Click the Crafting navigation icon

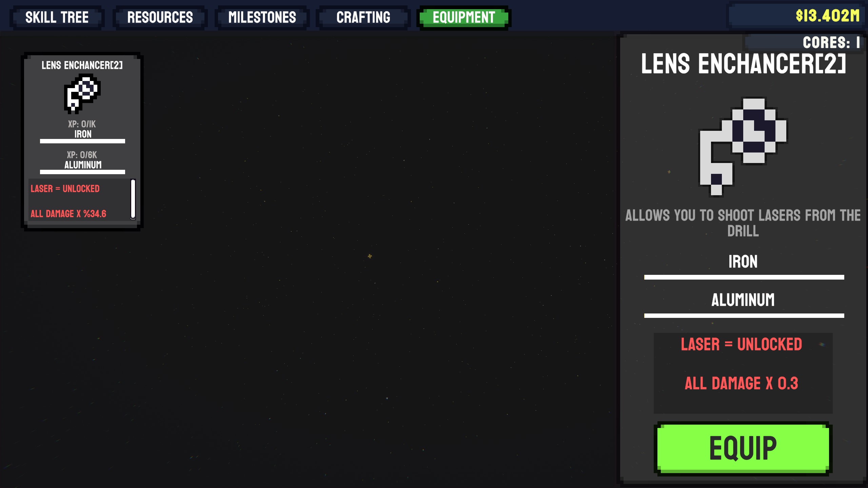point(363,17)
